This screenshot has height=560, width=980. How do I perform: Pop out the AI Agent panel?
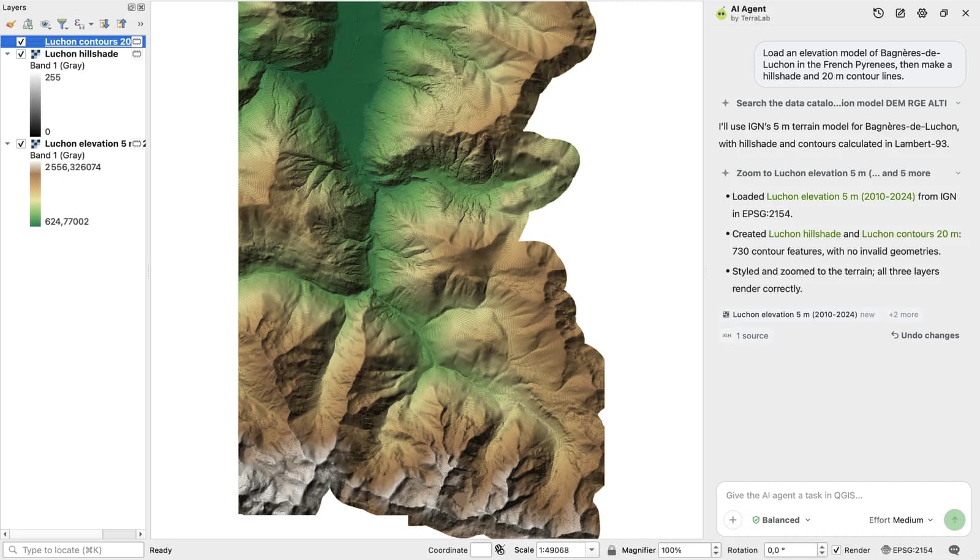click(944, 13)
